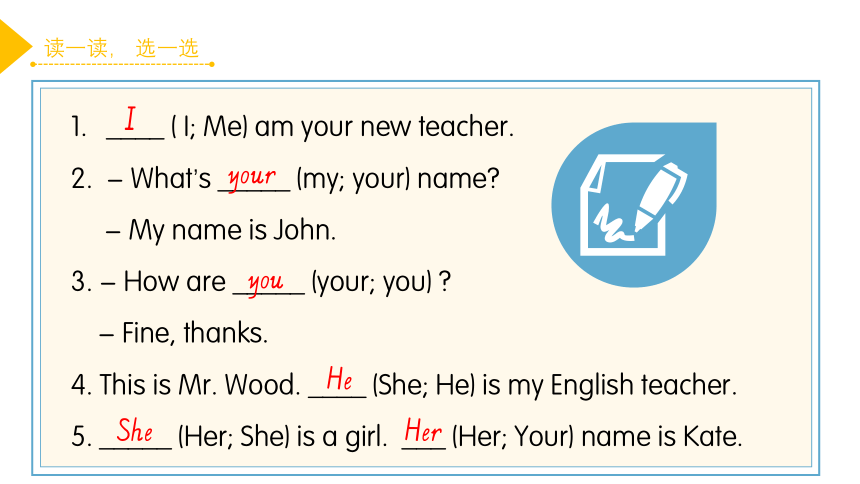
Task: Click the red answer 'Her' in sentence 5
Action: pos(423,431)
